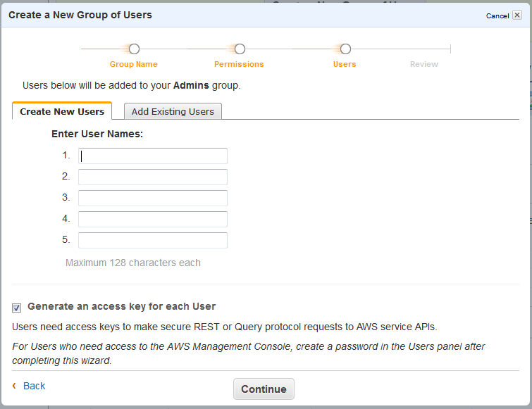Click user name input field 4
Screen dimensions: 532x409
(x=153, y=219)
